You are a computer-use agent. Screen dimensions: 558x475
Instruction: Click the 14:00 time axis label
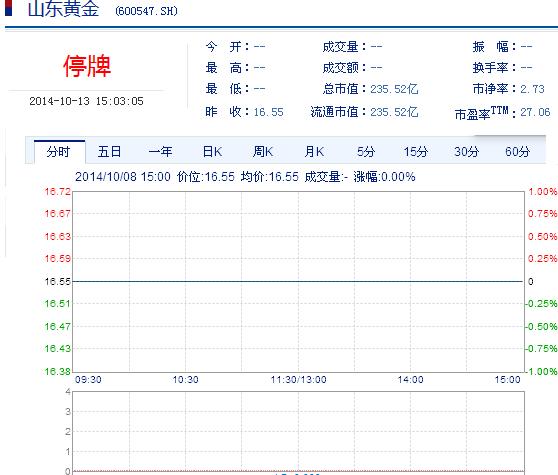point(410,380)
